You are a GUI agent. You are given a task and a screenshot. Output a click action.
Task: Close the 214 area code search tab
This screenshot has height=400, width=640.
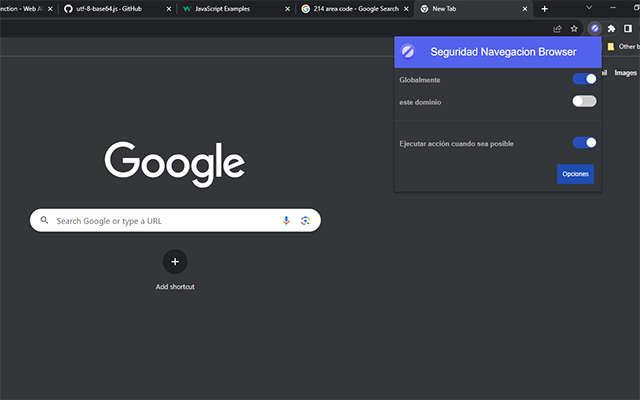(x=406, y=9)
